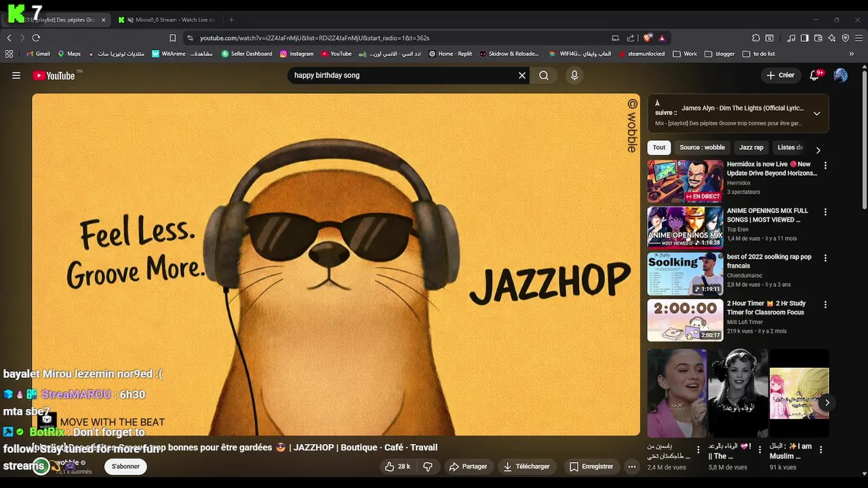Open options for Soolking video

pos(825,258)
